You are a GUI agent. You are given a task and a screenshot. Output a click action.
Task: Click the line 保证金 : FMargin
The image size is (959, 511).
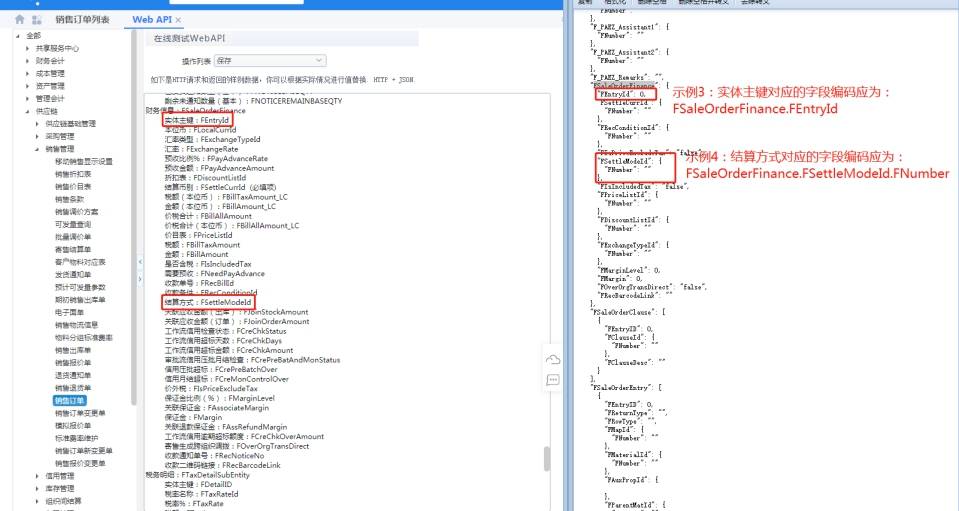[193, 417]
